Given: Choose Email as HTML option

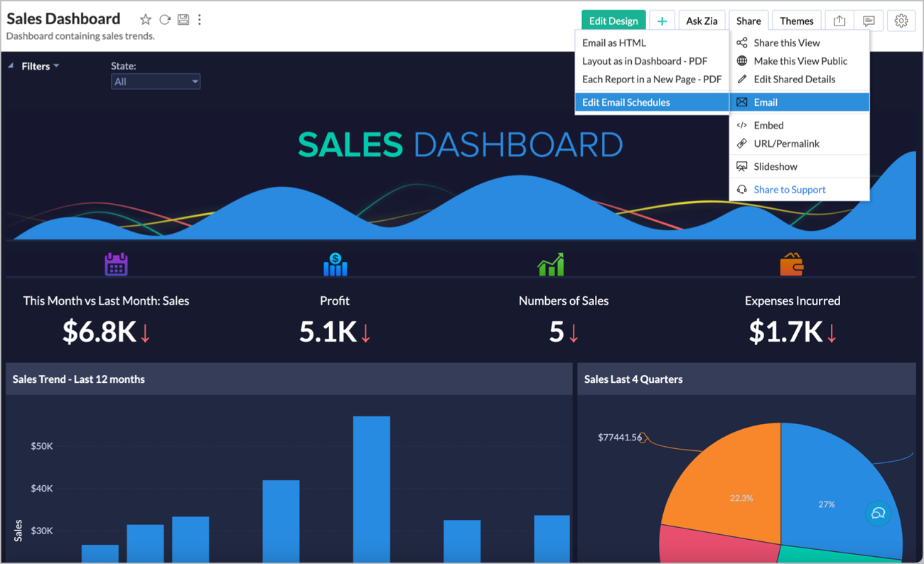Looking at the screenshot, I should [x=614, y=43].
